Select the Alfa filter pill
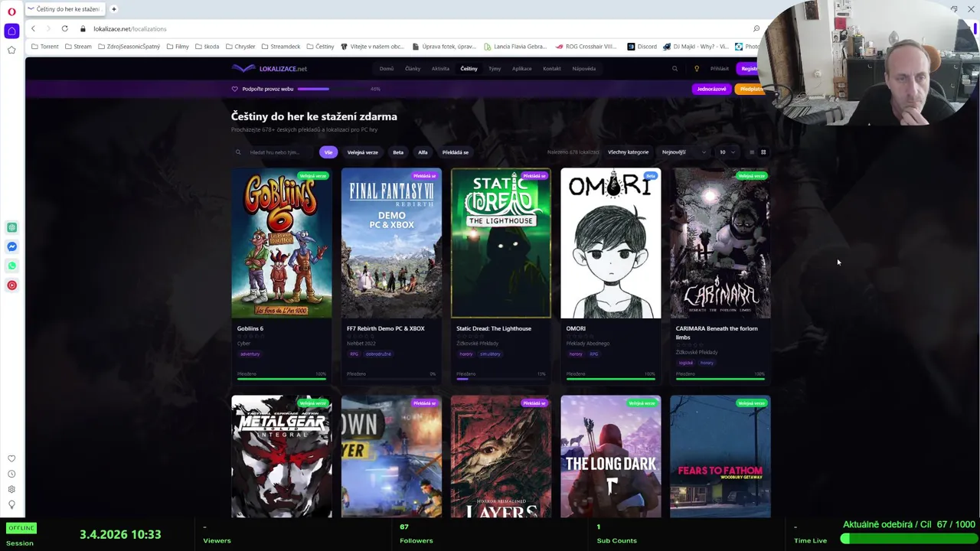The image size is (980, 551). tap(423, 152)
